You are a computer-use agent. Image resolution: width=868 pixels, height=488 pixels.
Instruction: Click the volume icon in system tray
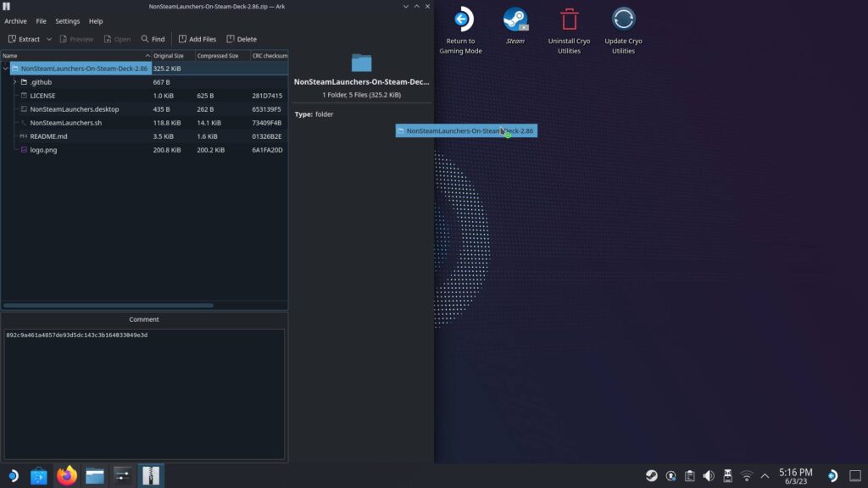pyautogui.click(x=709, y=475)
